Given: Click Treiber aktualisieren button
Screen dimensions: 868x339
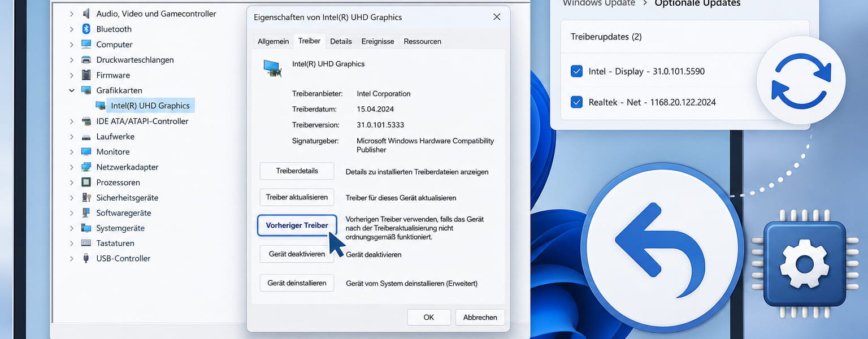Looking at the screenshot, I should pos(297,197).
